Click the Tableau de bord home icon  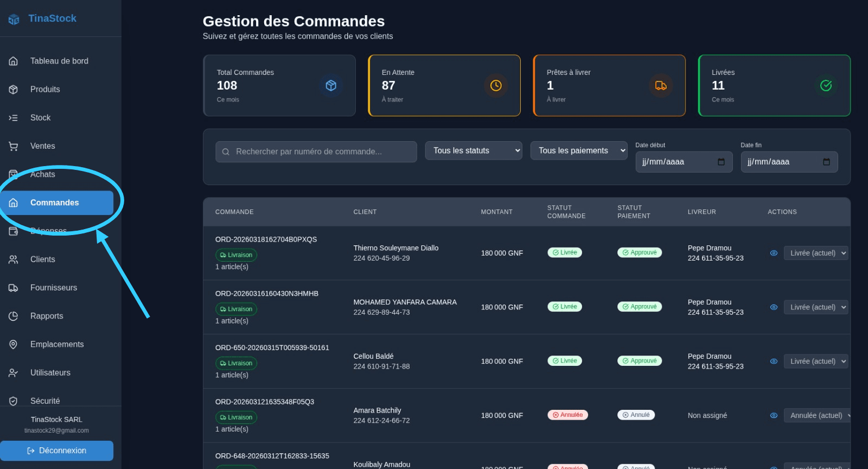point(14,61)
